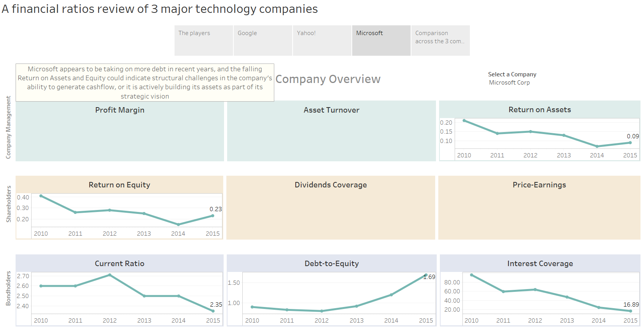Select the players tab
This screenshot has width=644, height=330.
[203, 41]
